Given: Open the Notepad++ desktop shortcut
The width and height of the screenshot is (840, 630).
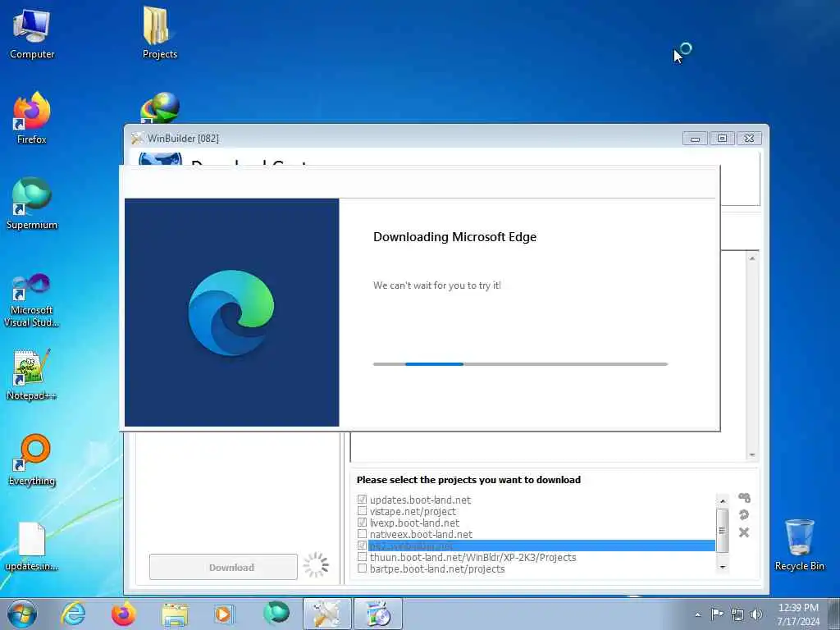Looking at the screenshot, I should (32, 374).
